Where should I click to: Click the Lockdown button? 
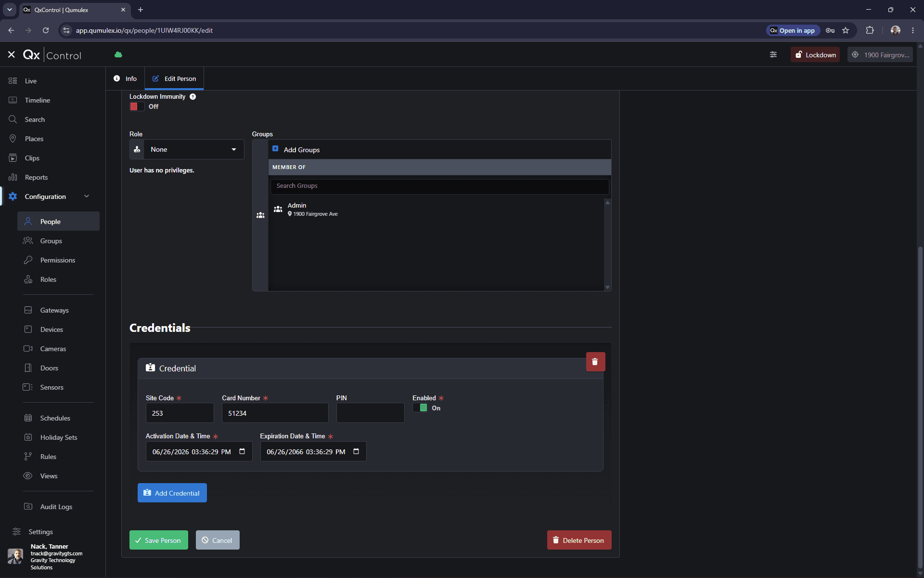(815, 55)
